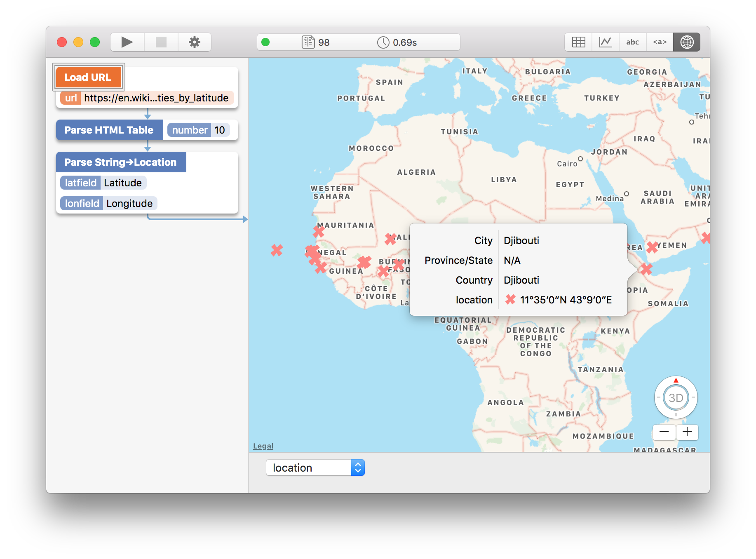Run the workflow with the play button
The image size is (756, 559).
coord(127,42)
